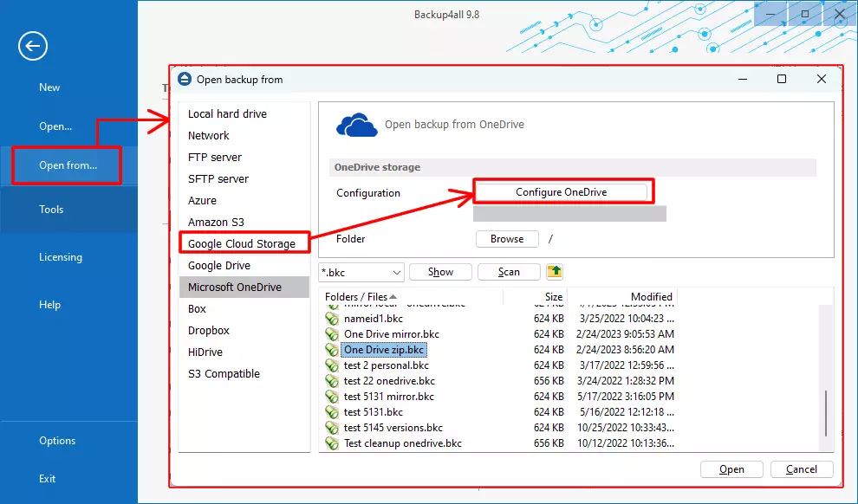The width and height of the screenshot is (858, 504).
Task: Click the icon beside Test cleanup onedrive.bkc
Action: tap(334, 443)
